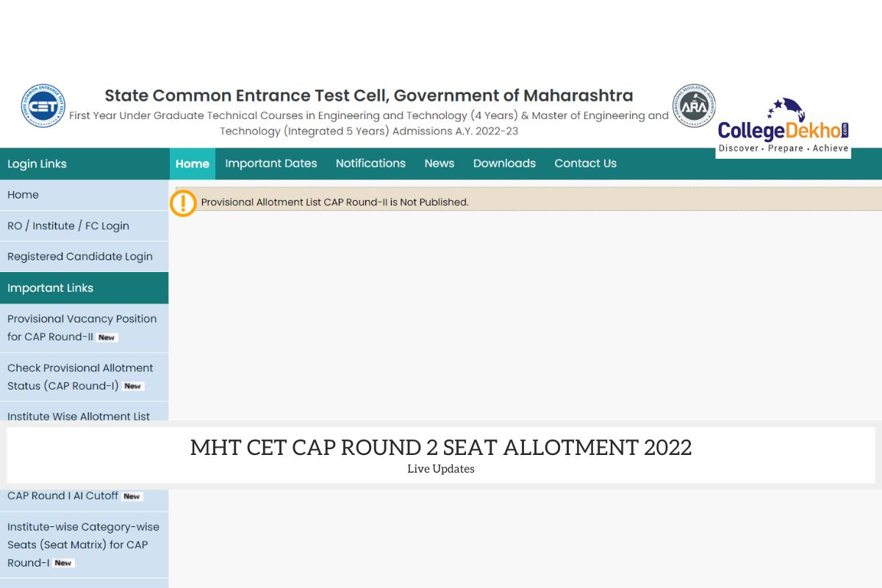Click the CET logo emblem
882x588 pixels.
(42, 107)
